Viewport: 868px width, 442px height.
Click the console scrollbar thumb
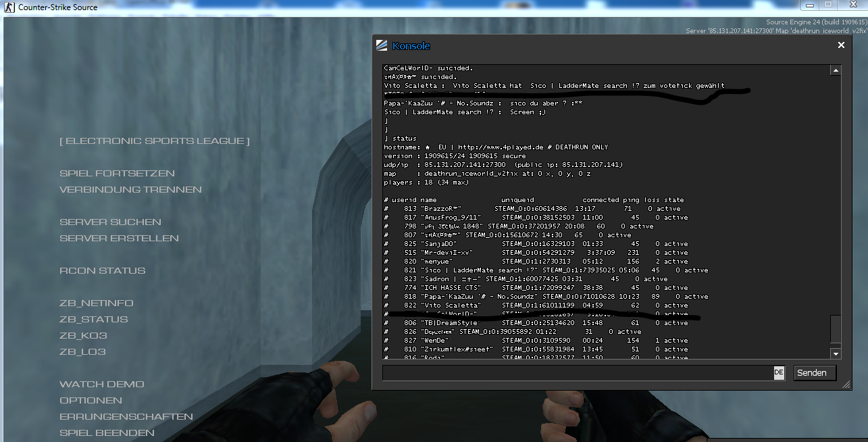tap(836, 329)
